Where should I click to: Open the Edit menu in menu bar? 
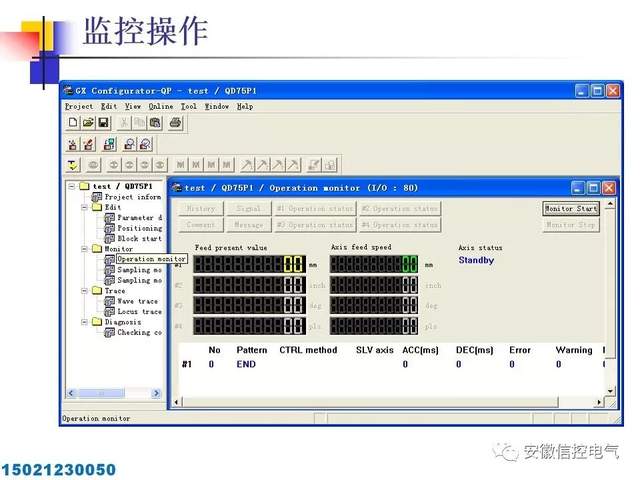click(109, 107)
